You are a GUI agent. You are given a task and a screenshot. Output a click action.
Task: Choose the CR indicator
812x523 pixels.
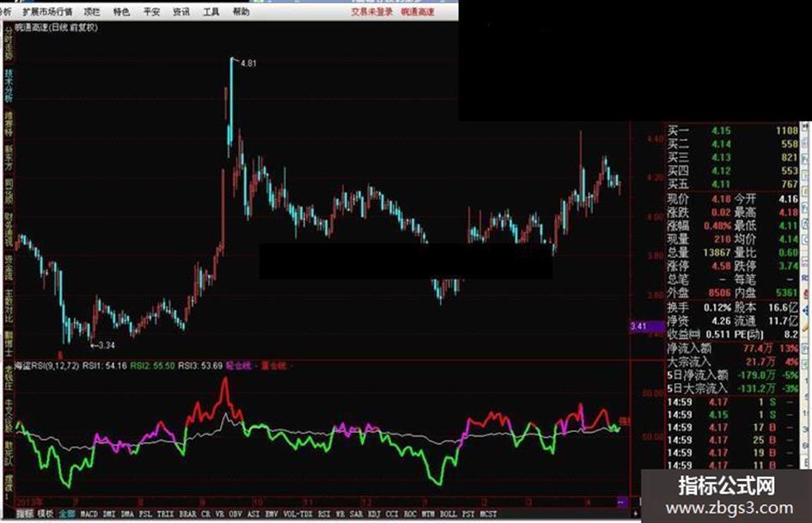[x=205, y=514]
